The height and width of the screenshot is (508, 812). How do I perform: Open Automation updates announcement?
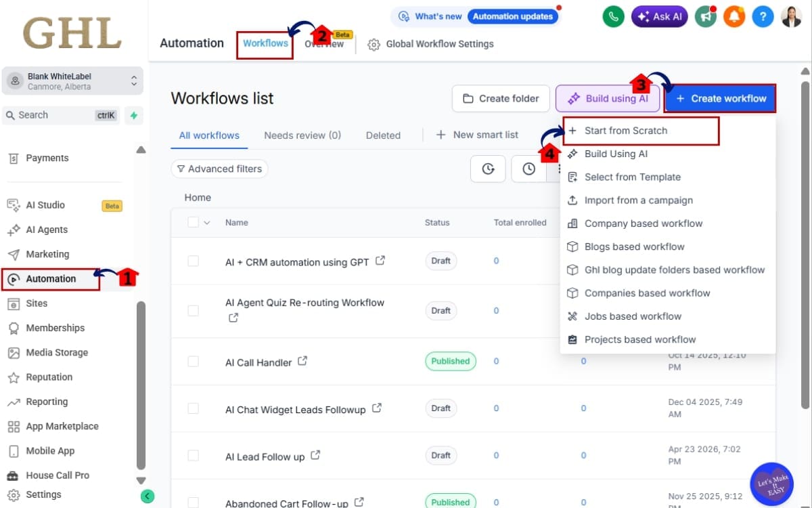tap(513, 16)
